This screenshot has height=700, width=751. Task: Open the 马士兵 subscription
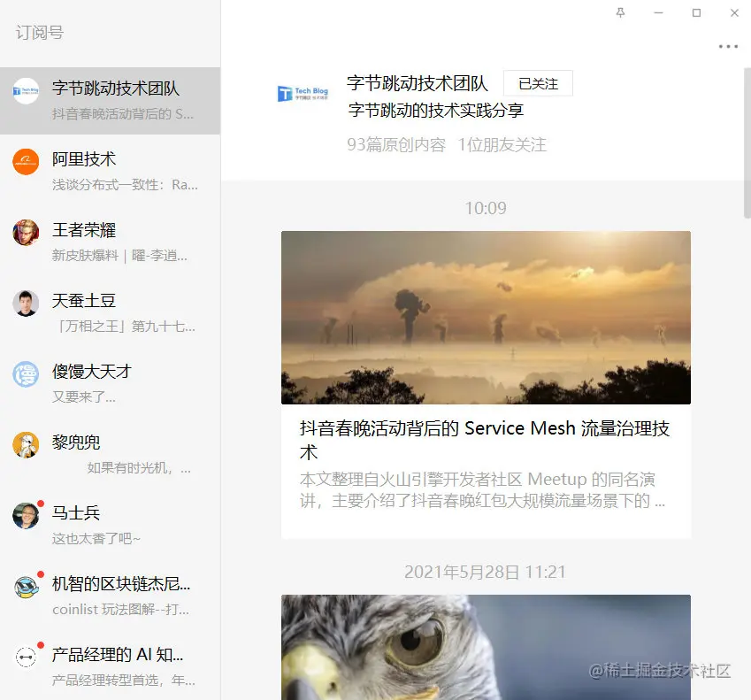pyautogui.click(x=111, y=525)
